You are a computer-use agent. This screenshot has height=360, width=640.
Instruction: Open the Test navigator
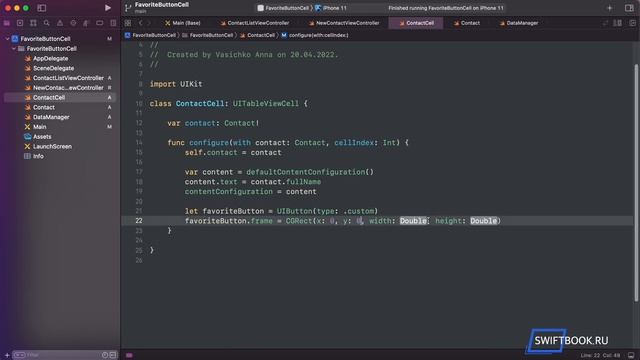73,23
